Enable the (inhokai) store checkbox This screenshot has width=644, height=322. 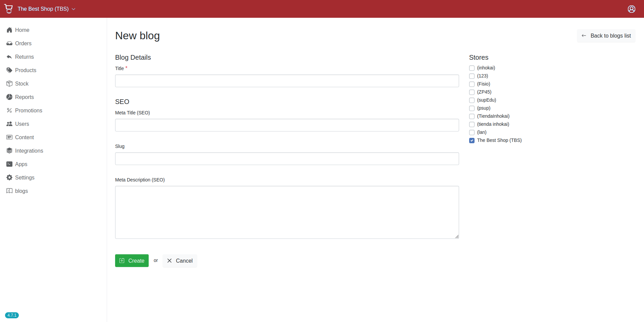(472, 68)
